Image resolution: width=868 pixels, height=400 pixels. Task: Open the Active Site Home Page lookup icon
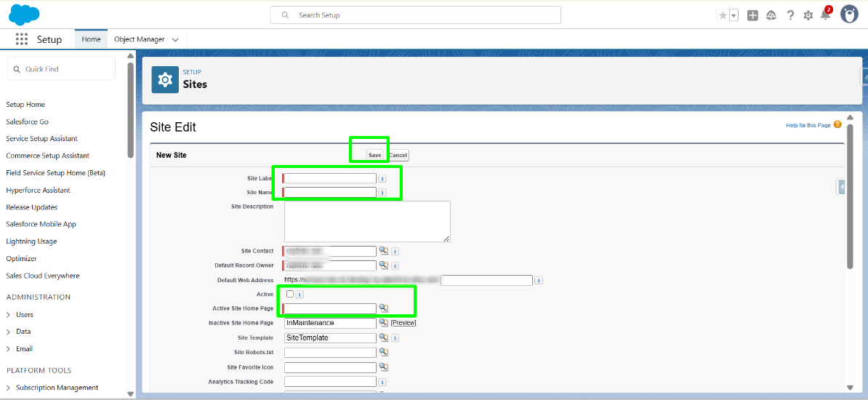click(383, 308)
